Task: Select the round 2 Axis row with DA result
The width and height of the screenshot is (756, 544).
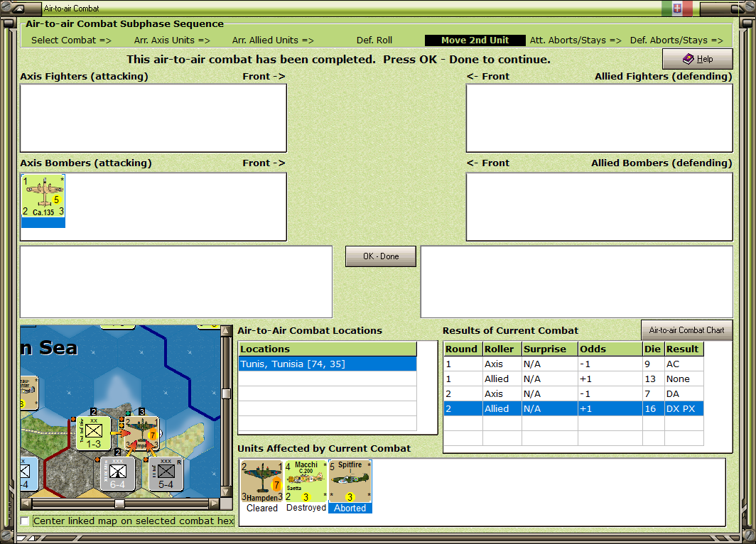Action: pyautogui.click(x=573, y=393)
